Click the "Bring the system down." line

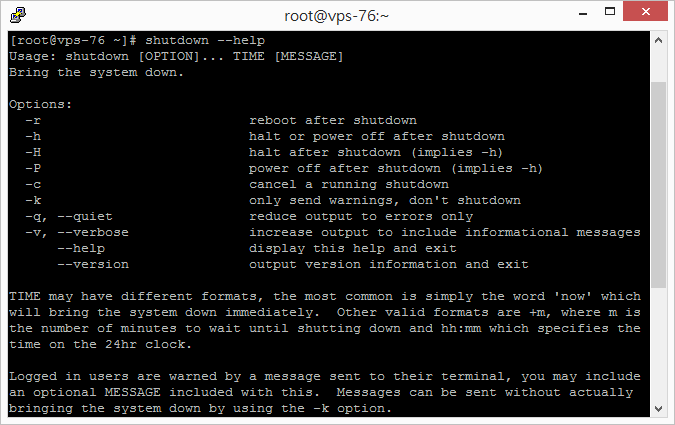click(96, 72)
